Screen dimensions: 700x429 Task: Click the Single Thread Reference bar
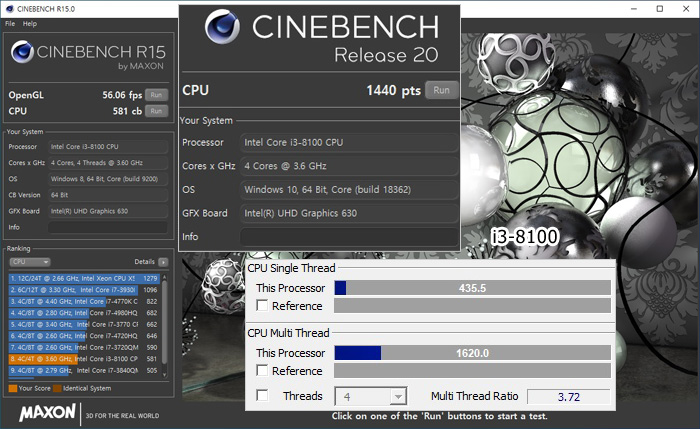point(472,306)
